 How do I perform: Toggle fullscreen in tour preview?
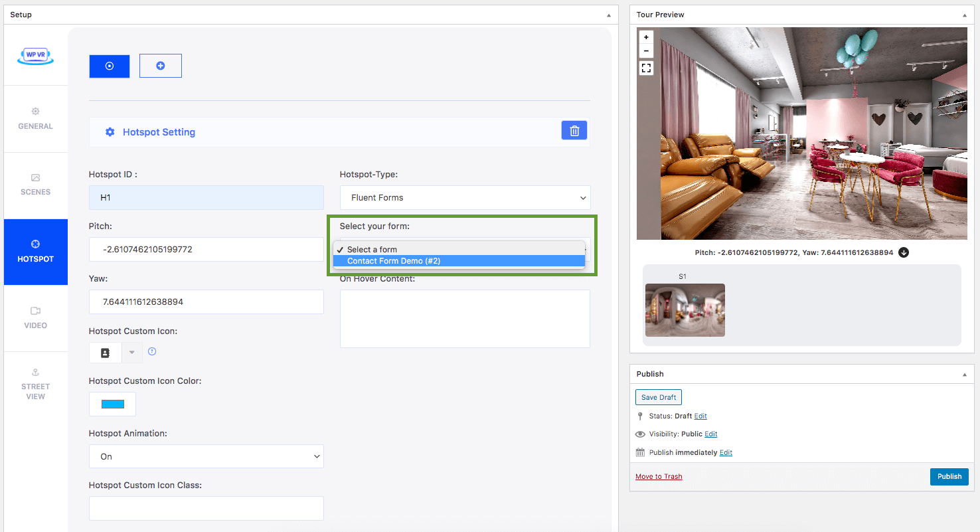click(x=646, y=68)
